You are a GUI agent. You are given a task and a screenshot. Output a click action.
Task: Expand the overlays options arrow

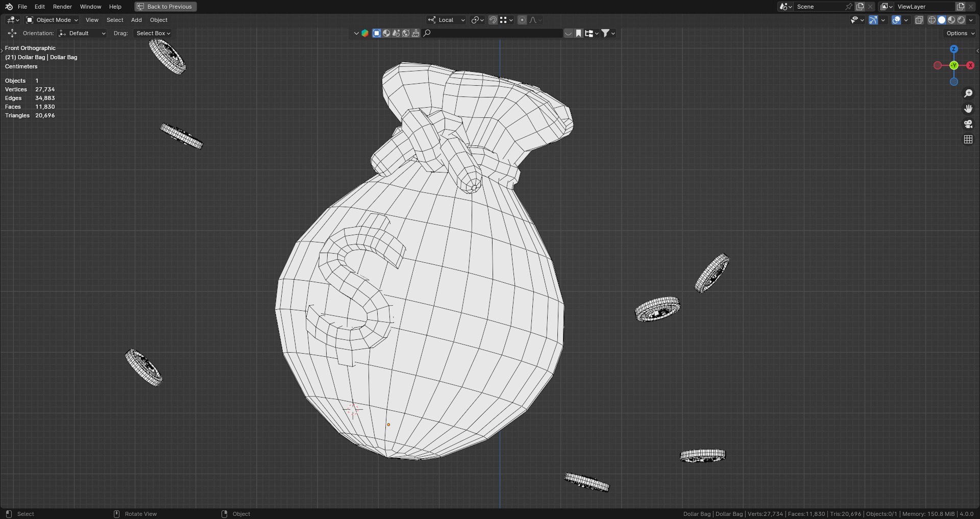click(906, 20)
